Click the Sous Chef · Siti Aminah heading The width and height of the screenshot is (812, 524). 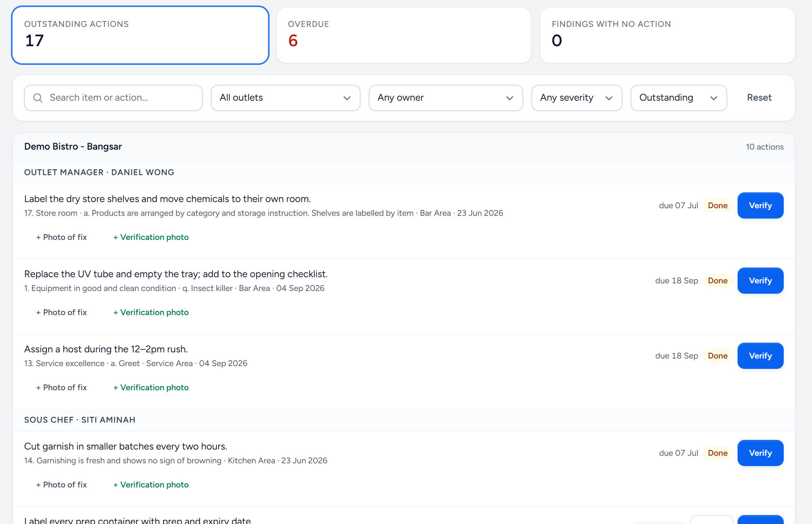coord(80,420)
